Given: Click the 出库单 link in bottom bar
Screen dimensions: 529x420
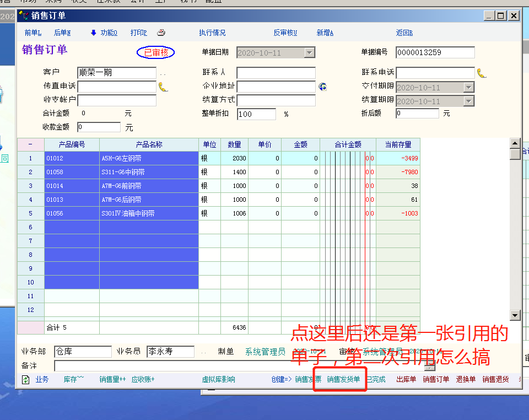Looking at the screenshot, I should [406, 380].
